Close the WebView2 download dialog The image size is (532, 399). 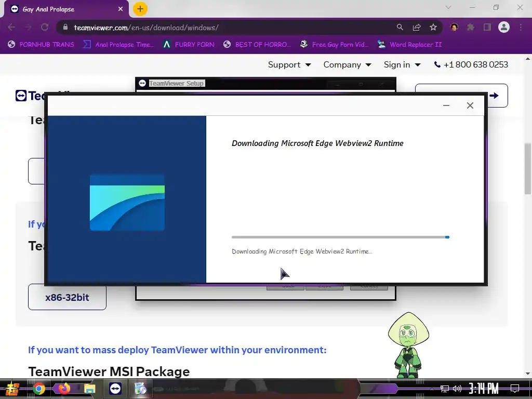(x=470, y=105)
